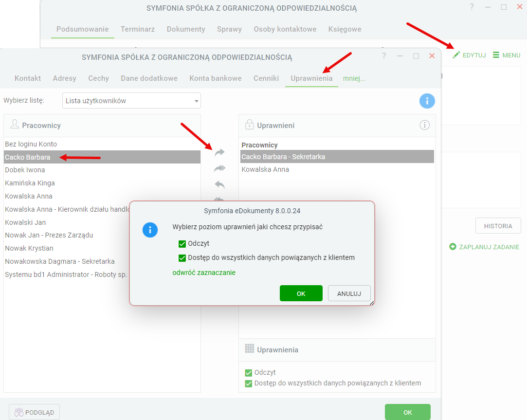
Task: Select Nowakowska Dagmara - Sekretarka
Action: coord(67,262)
